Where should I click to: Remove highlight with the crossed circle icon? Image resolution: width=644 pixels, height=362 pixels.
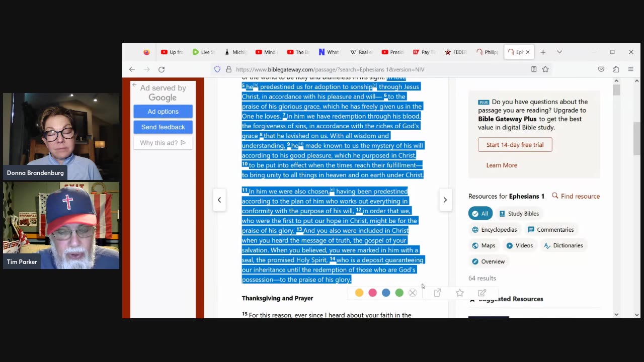(x=413, y=293)
